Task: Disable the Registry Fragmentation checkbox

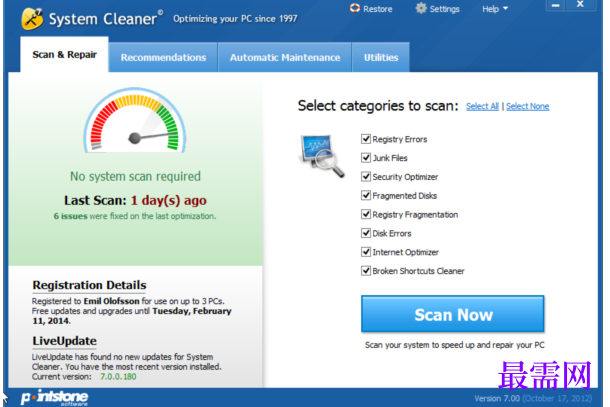Action: coord(366,214)
